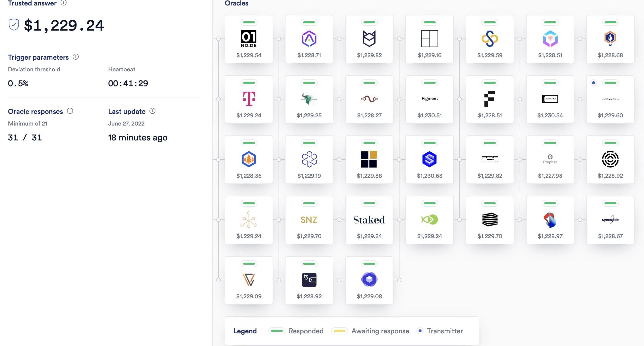Viewport: 644px width, 346px height.
Task: Open the orange trees hexagon logo
Action: click(x=249, y=159)
